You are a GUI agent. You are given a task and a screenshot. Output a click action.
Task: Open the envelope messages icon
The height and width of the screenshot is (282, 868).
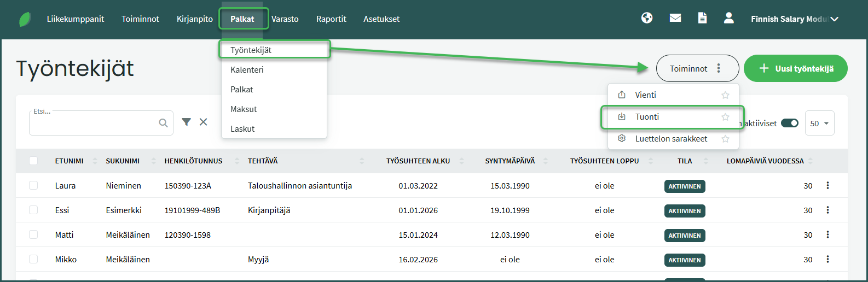point(675,18)
